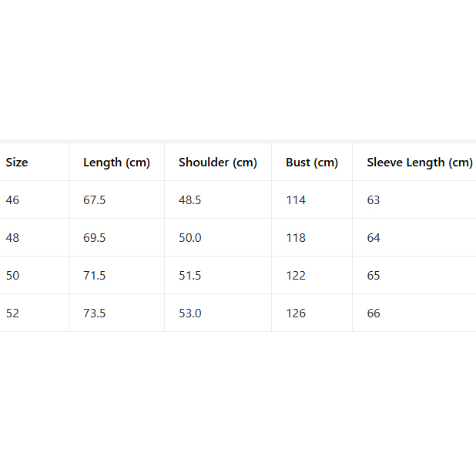Click the 53.0 shoulder value
Image resolution: width=476 pixels, height=476 pixels.
[x=189, y=313]
